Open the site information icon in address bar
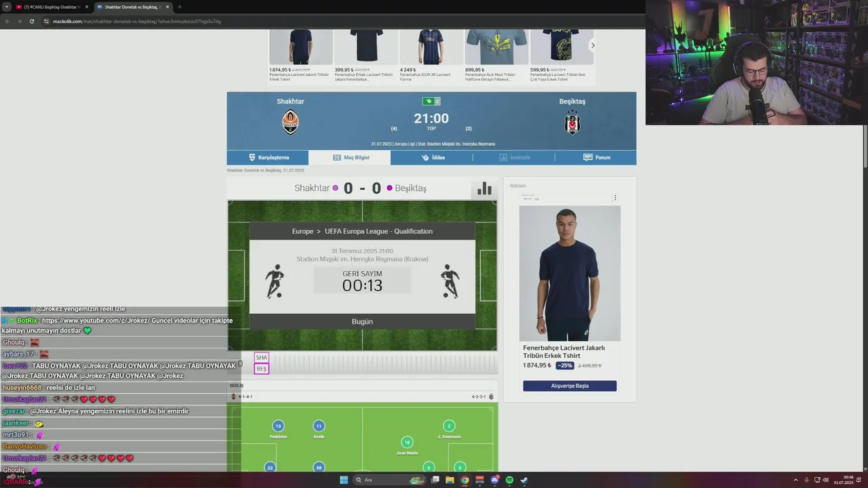Viewport: 868px width, 488px height. [x=47, y=21]
